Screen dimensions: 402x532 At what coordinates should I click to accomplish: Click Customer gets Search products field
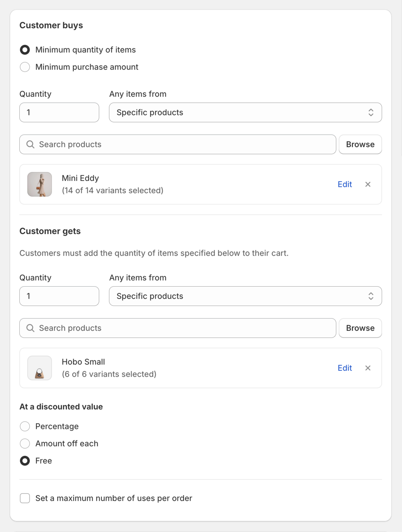[186, 328]
